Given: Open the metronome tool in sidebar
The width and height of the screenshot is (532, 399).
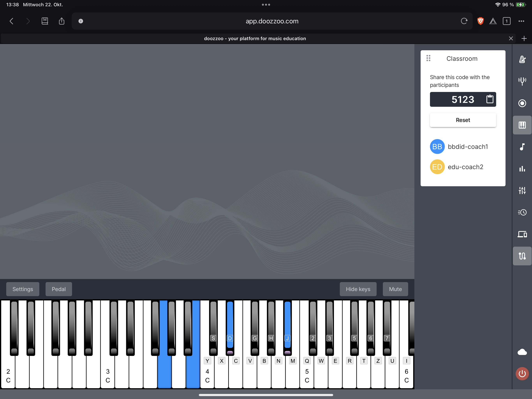Looking at the screenshot, I should click(522, 59).
